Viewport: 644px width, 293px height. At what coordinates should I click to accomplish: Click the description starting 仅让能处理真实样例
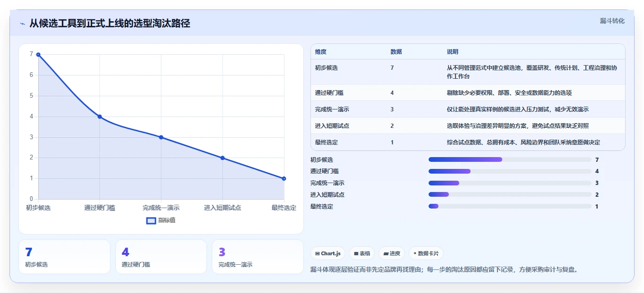pos(518,109)
